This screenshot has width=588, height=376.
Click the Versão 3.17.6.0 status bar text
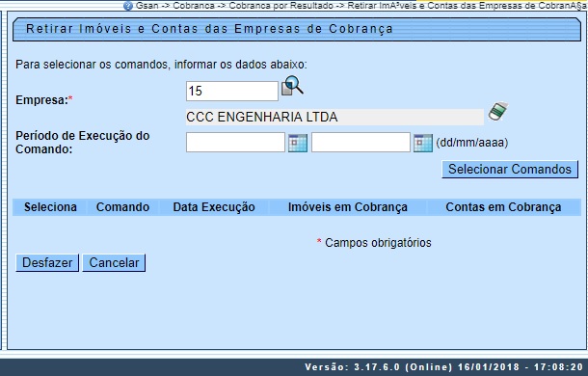(444, 367)
